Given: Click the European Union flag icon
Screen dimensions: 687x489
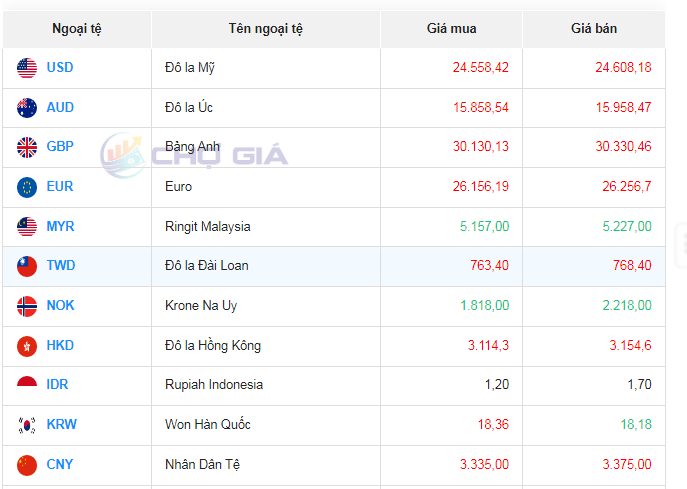Looking at the screenshot, I should pyautogui.click(x=27, y=187).
